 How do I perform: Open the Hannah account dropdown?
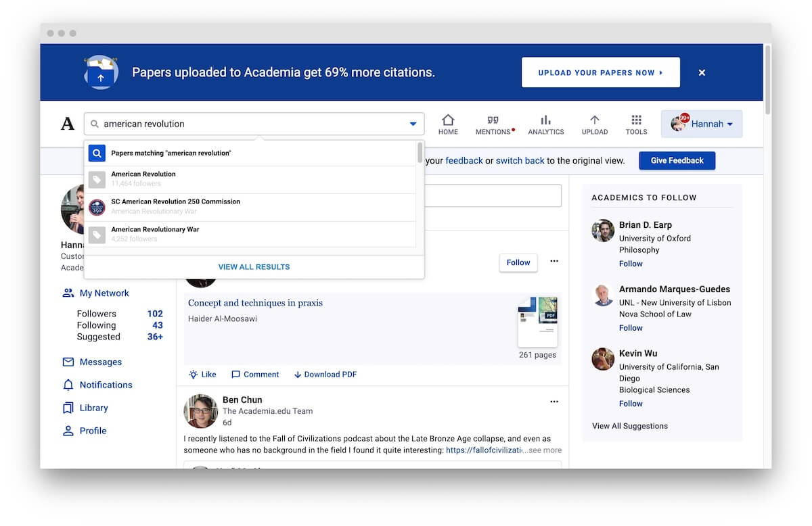[x=702, y=124]
